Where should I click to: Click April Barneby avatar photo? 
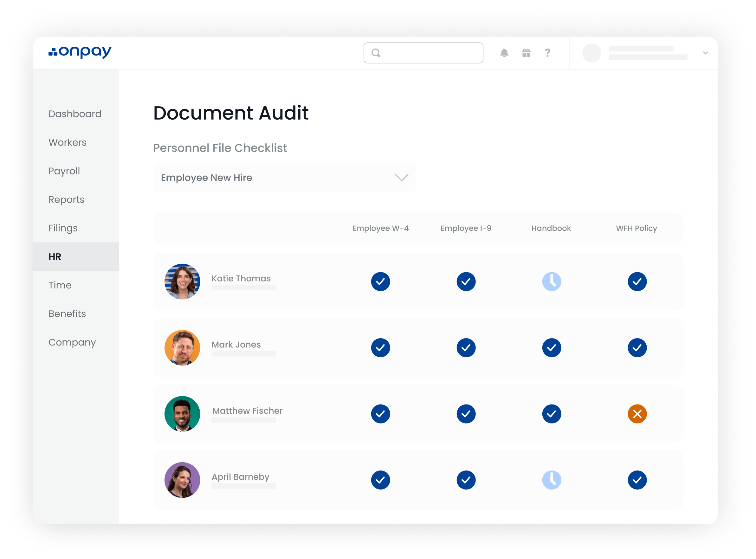[182, 480]
